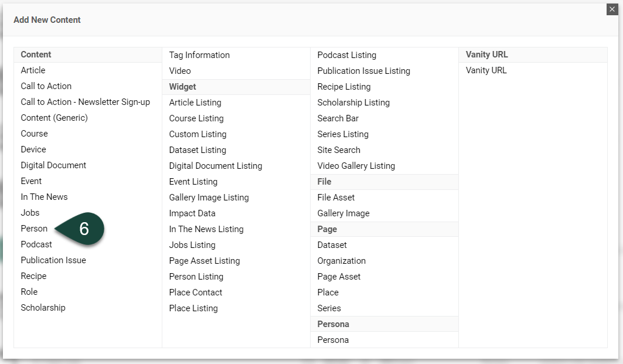Add a new Article
The image size is (623, 364).
33,70
